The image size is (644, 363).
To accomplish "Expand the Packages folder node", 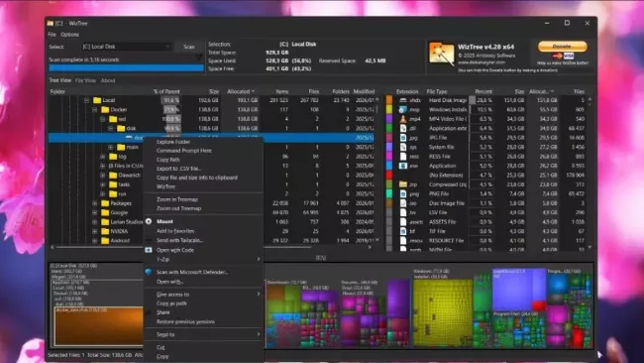I will [94, 203].
